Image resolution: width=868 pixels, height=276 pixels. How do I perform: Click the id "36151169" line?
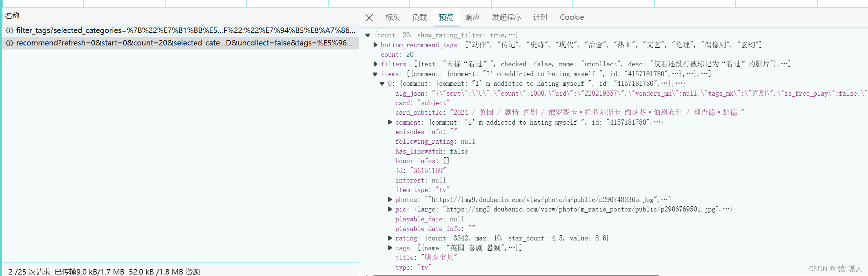(421, 170)
